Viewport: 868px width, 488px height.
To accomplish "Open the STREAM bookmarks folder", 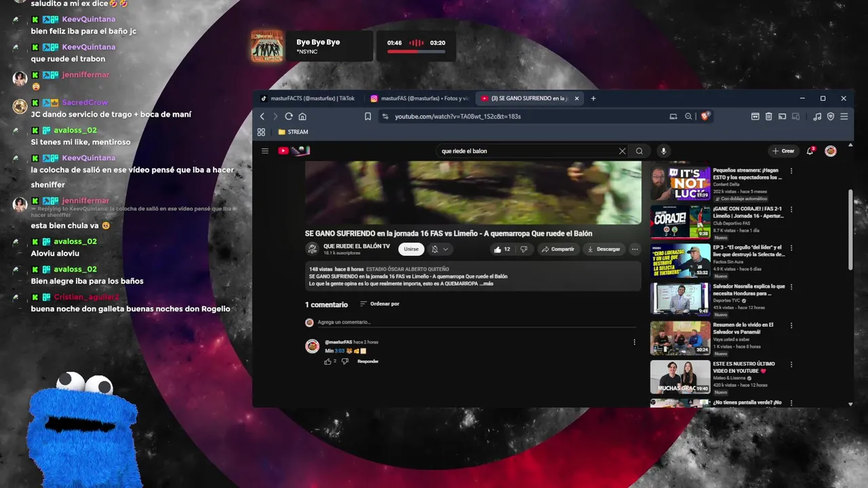I will pos(293,132).
